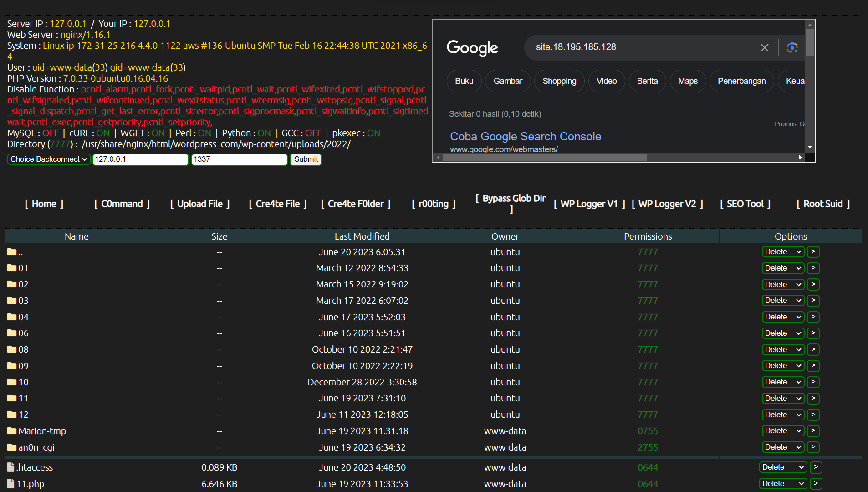Image resolution: width=868 pixels, height=492 pixels.
Task: Click the folder icon for 06
Action: 12,333
